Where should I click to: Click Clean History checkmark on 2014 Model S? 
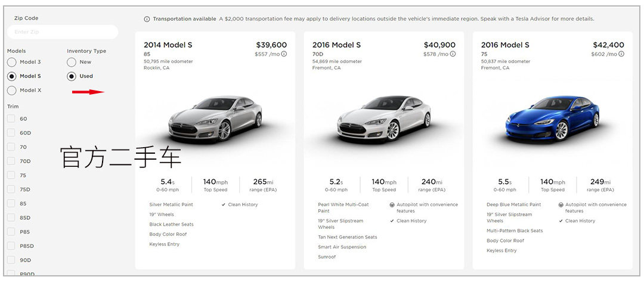click(x=223, y=205)
